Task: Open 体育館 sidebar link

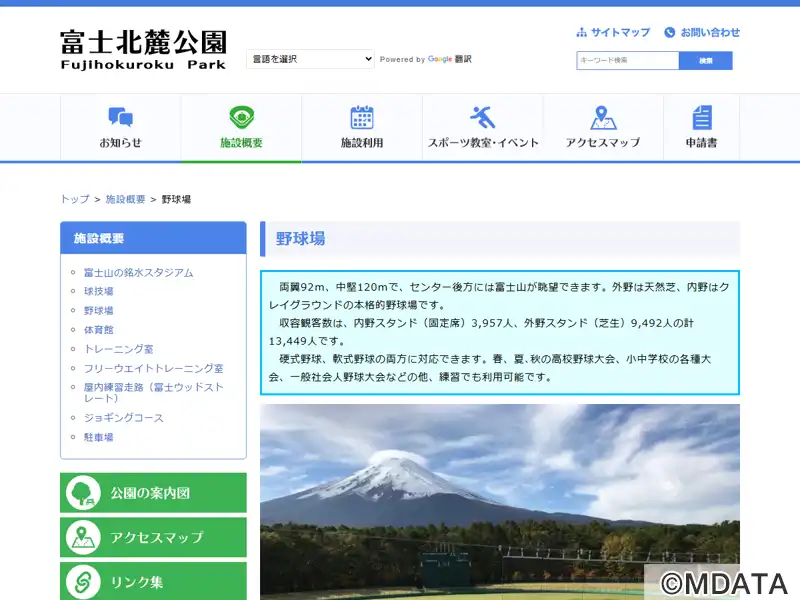Action: click(98, 330)
